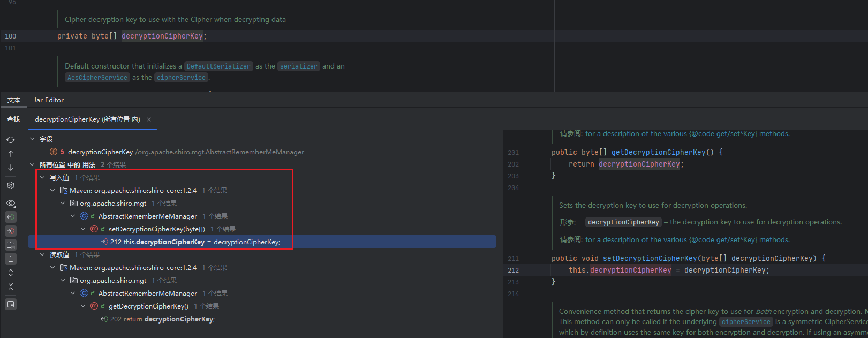
Task: Switch to Jar Editor tab
Action: tap(48, 100)
